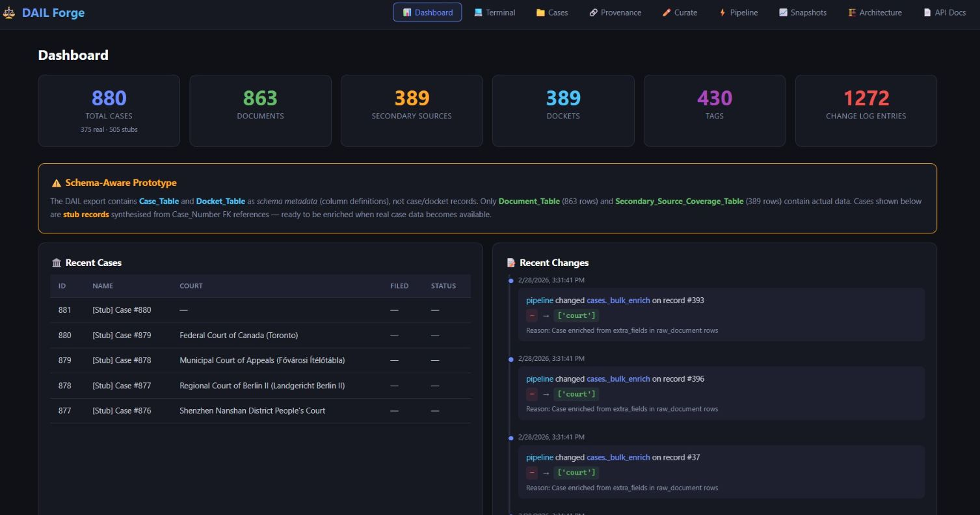This screenshot has height=515, width=980.
Task: Select the [Stub] Case #879 row
Action: 260,336
